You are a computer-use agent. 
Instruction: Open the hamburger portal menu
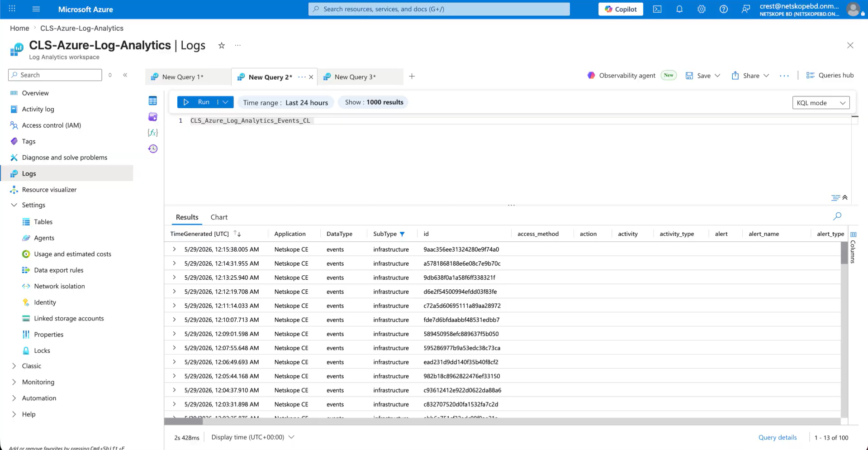37,9
